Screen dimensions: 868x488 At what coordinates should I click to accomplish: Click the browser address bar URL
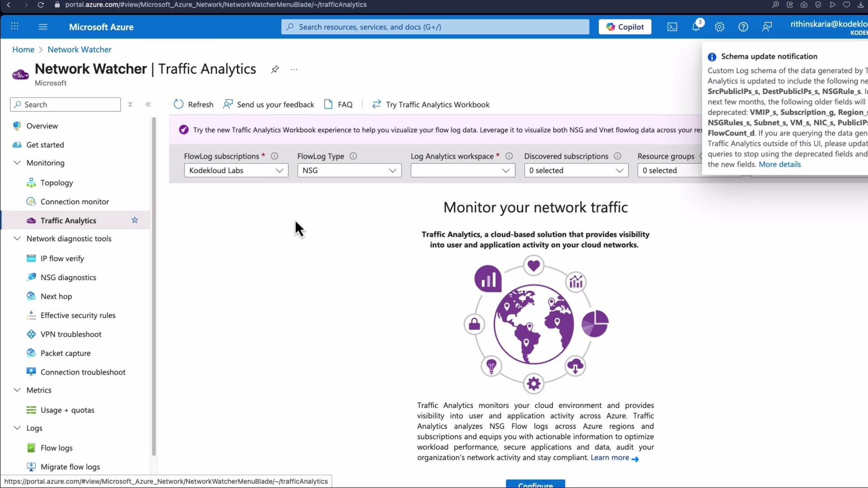pyautogui.click(x=216, y=5)
